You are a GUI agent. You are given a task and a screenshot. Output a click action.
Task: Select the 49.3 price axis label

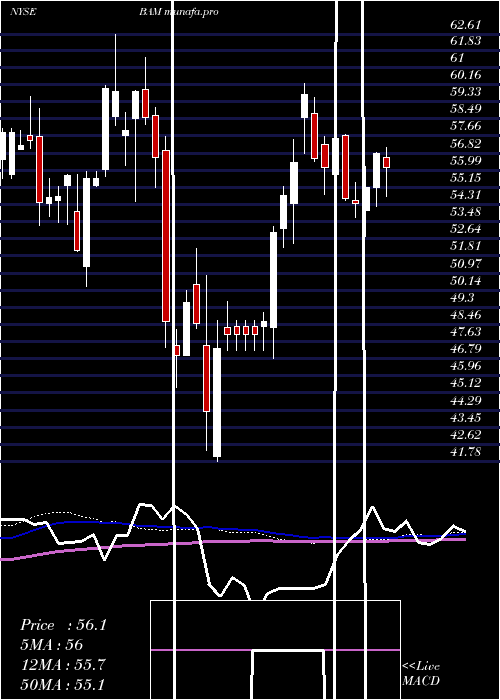point(462,297)
